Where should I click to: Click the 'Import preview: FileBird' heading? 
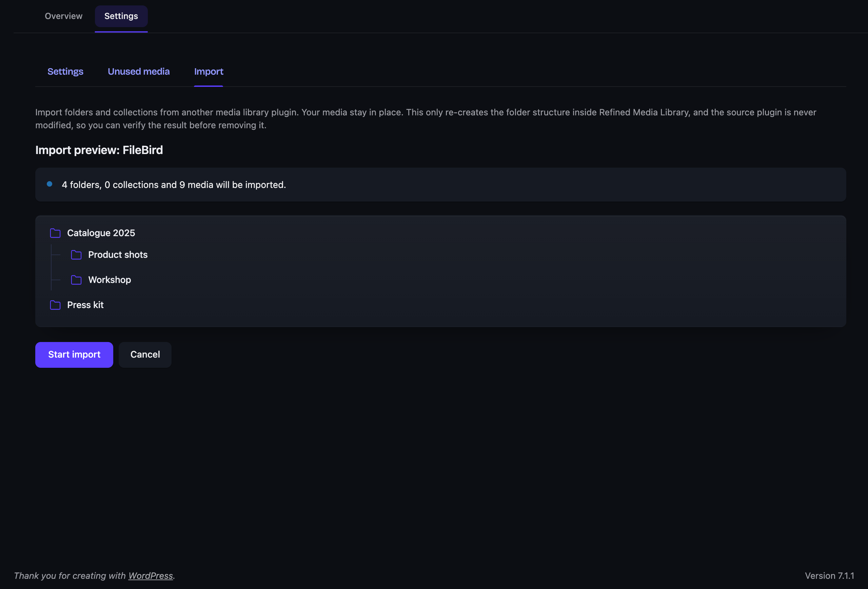tap(99, 150)
